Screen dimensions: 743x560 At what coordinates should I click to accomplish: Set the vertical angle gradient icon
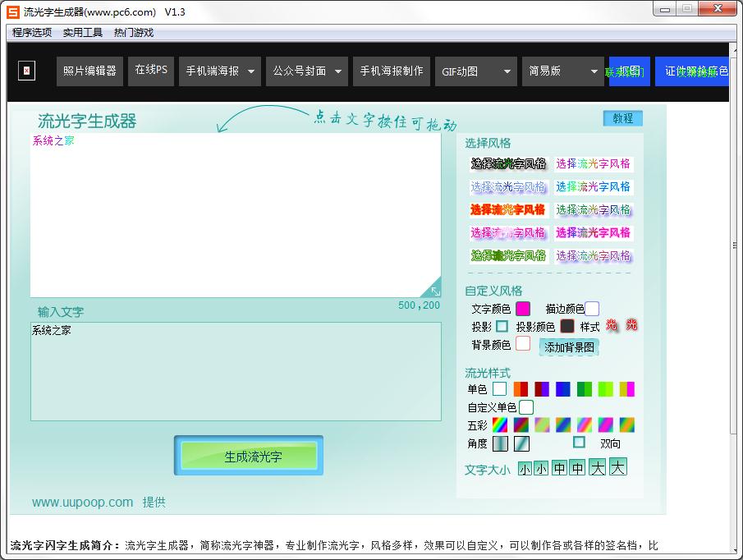click(500, 444)
